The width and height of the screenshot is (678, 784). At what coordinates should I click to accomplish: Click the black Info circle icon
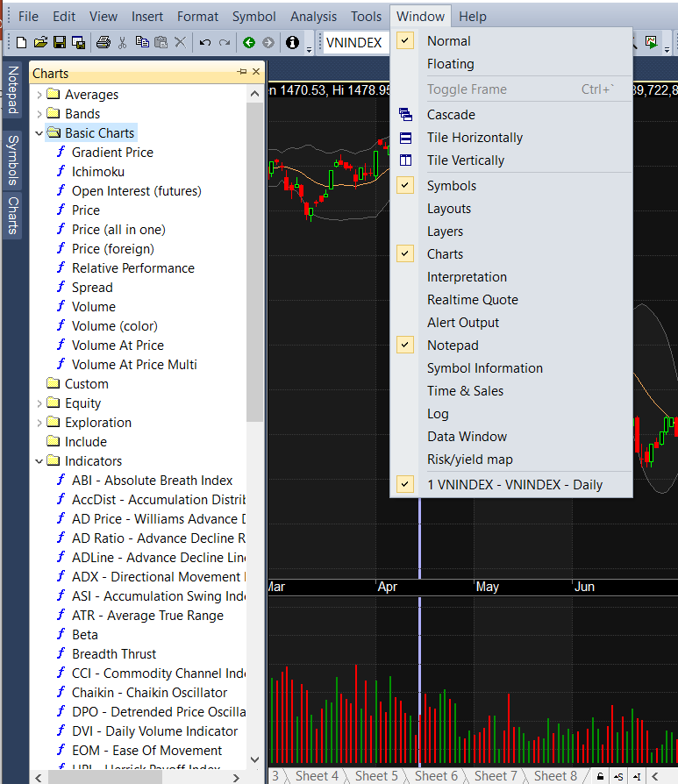tap(292, 42)
